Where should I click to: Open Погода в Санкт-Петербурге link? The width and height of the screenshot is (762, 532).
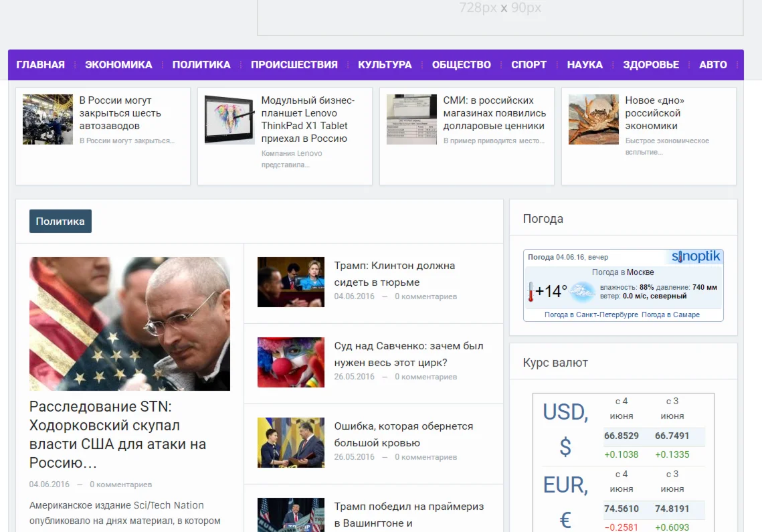[591, 315]
